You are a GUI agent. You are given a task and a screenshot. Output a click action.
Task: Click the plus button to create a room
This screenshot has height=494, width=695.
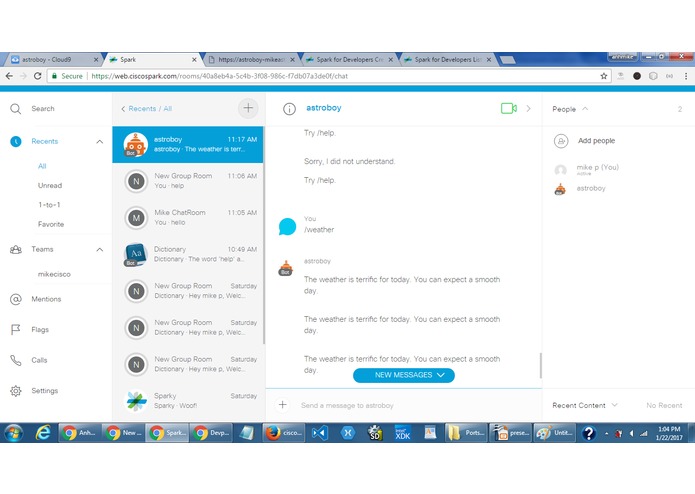click(x=248, y=108)
